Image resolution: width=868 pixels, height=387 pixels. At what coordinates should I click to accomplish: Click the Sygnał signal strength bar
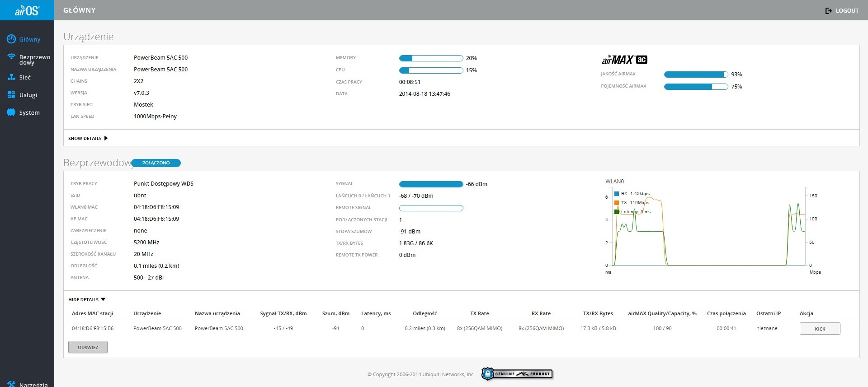(431, 184)
